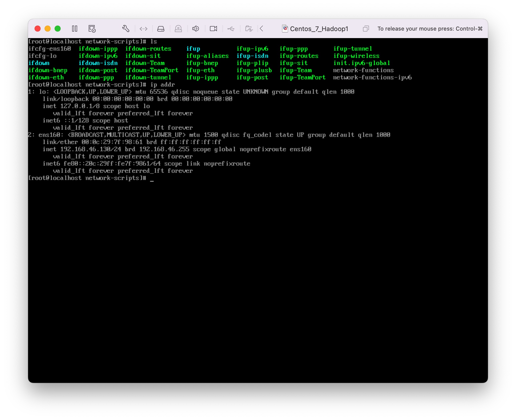Click the ifup-aliases entry
The image size is (516, 420).
tap(207, 56)
